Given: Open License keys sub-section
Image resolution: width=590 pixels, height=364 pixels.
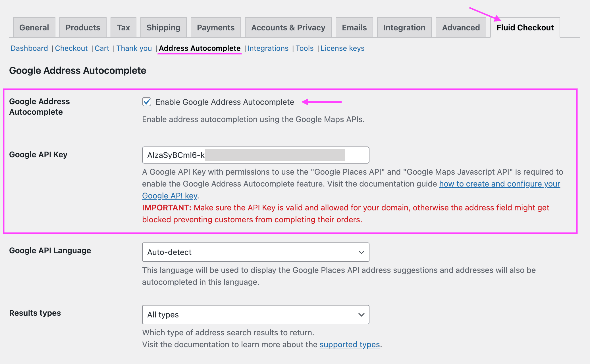Looking at the screenshot, I should pyautogui.click(x=342, y=48).
